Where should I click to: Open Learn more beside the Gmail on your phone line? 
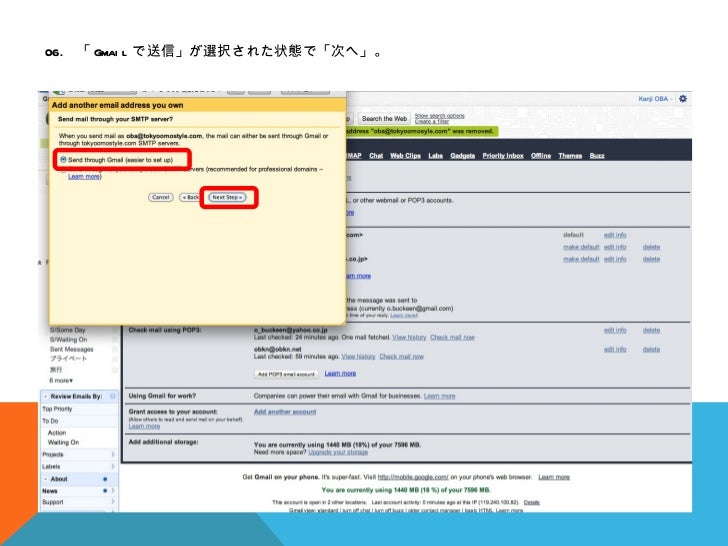point(553,477)
